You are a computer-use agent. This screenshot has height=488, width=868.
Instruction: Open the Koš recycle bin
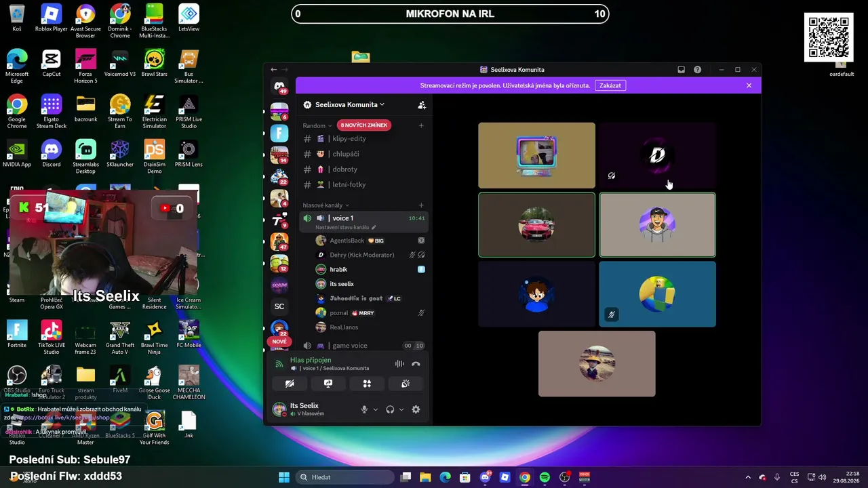coord(17,18)
